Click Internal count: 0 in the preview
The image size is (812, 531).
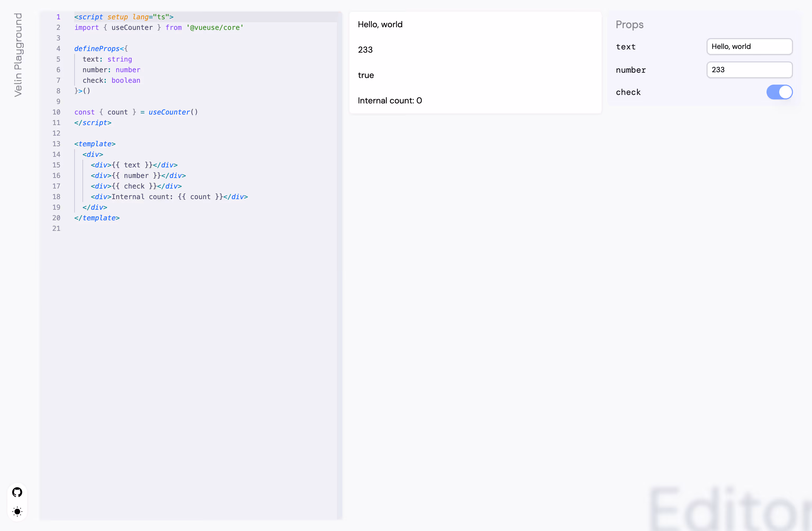[x=390, y=100]
